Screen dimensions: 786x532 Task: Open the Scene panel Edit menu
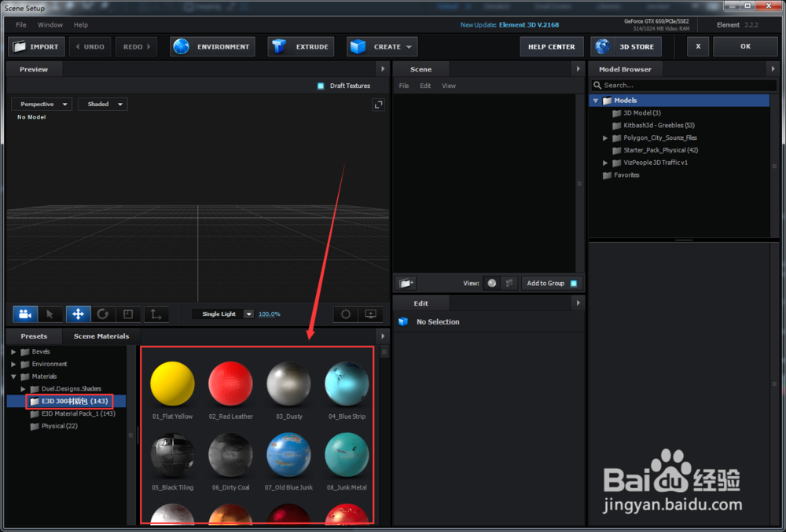[x=425, y=86]
